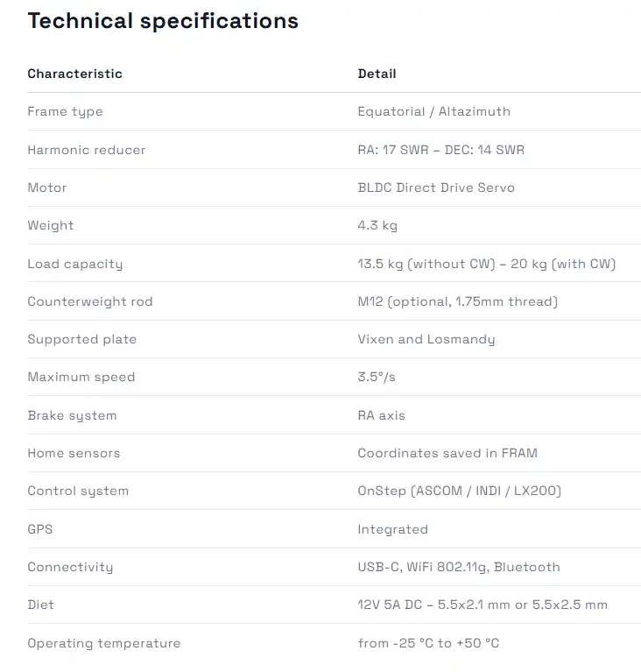This screenshot has height=672, width=641.
Task: Click the BLDC Direct Drive Servo value
Action: [x=436, y=187]
